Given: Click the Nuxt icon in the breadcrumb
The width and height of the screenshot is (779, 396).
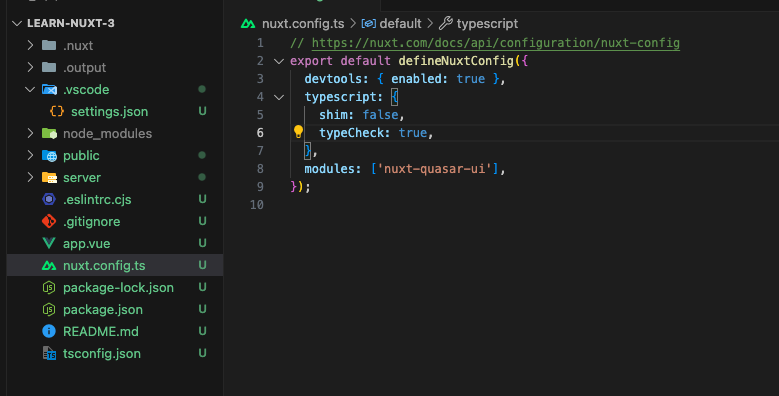Looking at the screenshot, I should (x=248, y=24).
